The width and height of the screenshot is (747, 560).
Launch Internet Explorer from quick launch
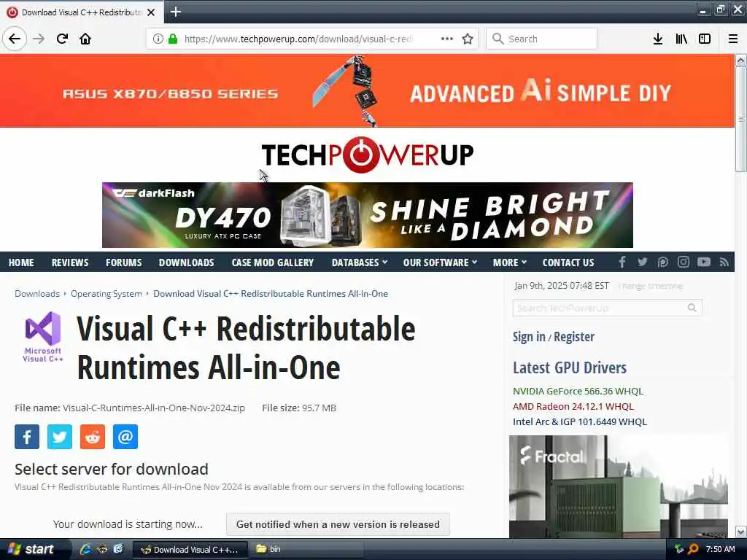[85, 549]
